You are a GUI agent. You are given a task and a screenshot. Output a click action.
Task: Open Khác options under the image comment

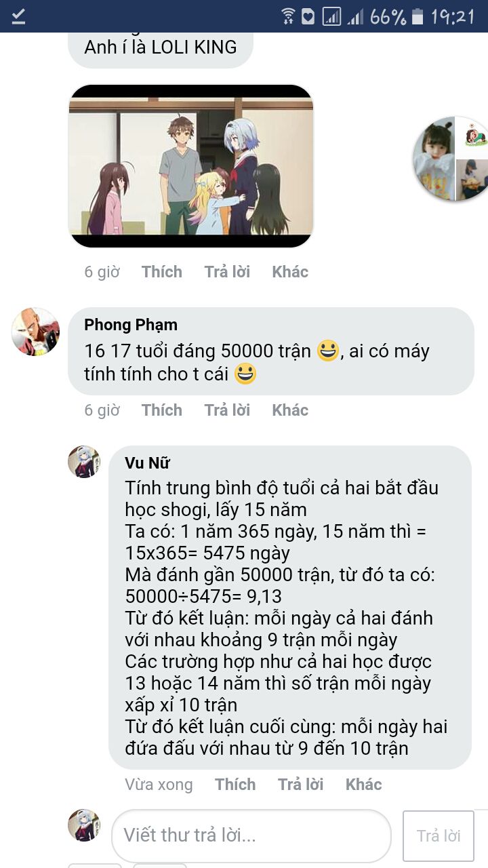click(290, 272)
